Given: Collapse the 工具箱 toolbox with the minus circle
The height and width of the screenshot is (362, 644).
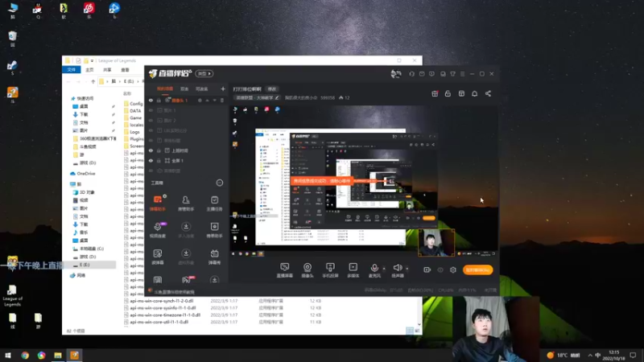Looking at the screenshot, I should [x=220, y=183].
